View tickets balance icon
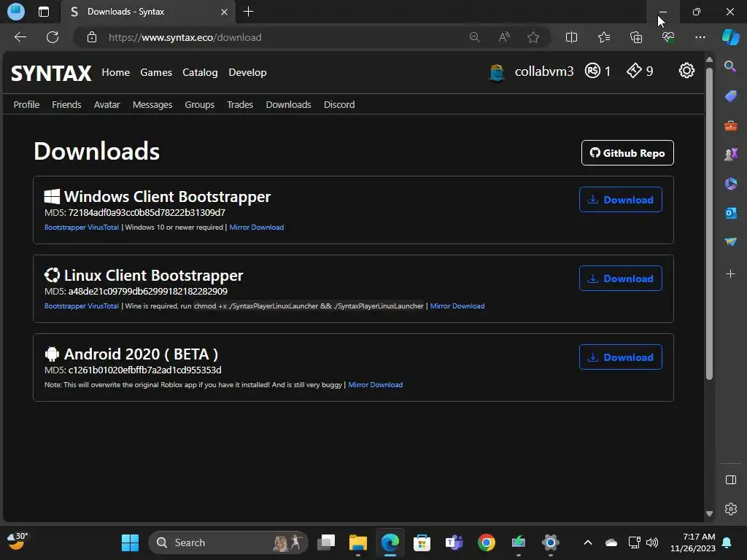The width and height of the screenshot is (747, 560). click(x=634, y=71)
